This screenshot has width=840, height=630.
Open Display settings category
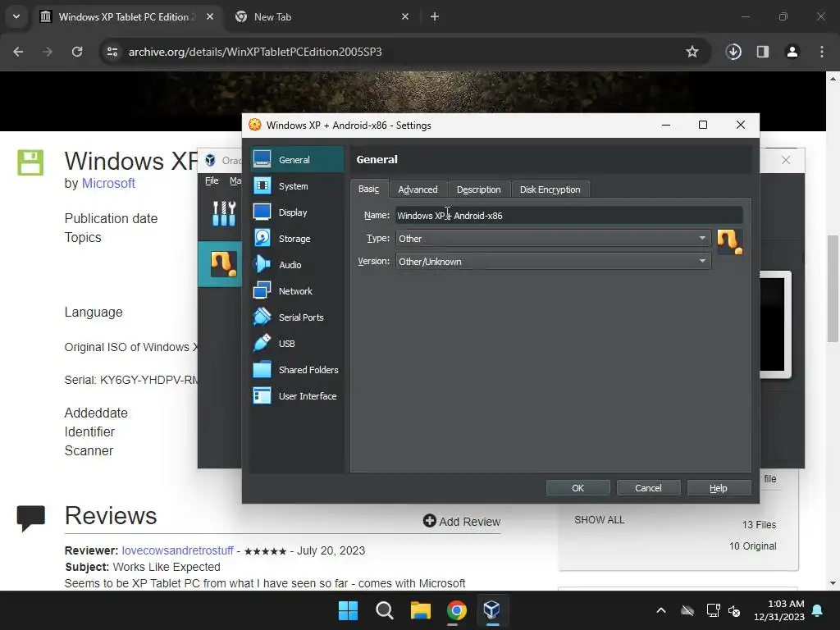click(x=296, y=212)
